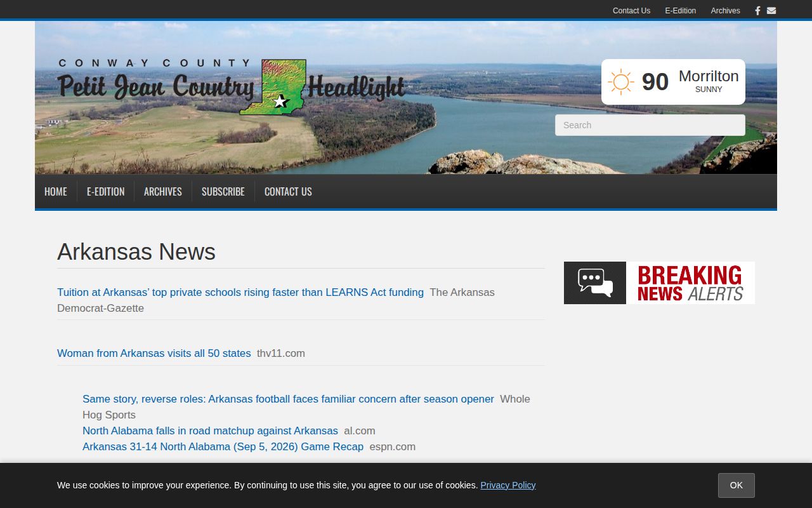The image size is (812, 508).
Task: Select E-EDITION in the main navigation bar
Action: click(105, 191)
